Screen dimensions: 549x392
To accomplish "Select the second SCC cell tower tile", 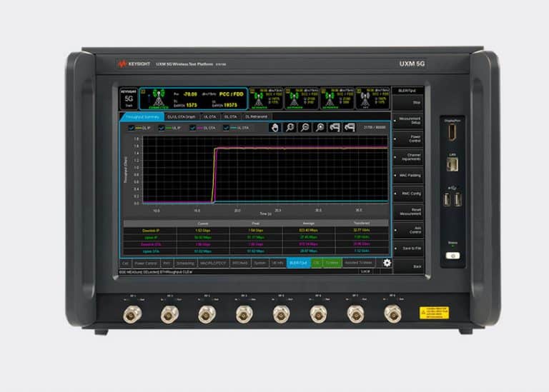I will [302, 99].
